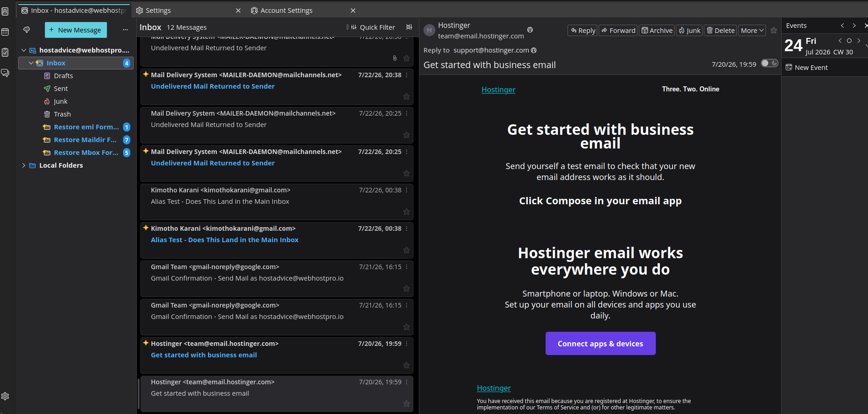Star the unread 20:25 Undelivered Mail message
This screenshot has height=414, width=868.
[x=406, y=173]
